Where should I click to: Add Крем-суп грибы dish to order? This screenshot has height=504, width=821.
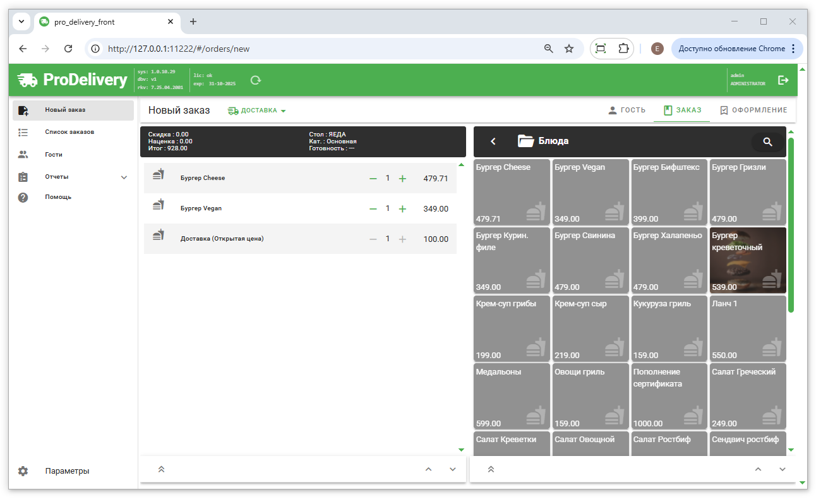512,328
